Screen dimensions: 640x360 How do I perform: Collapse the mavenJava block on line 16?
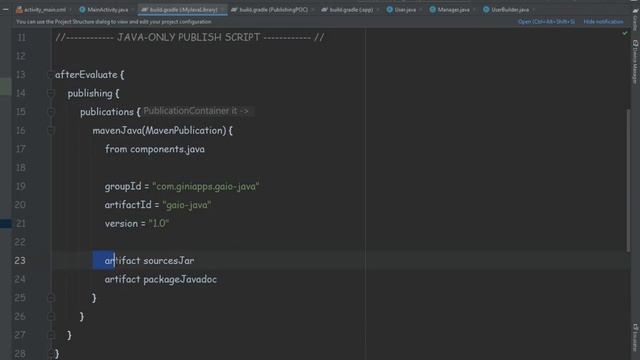51,131
